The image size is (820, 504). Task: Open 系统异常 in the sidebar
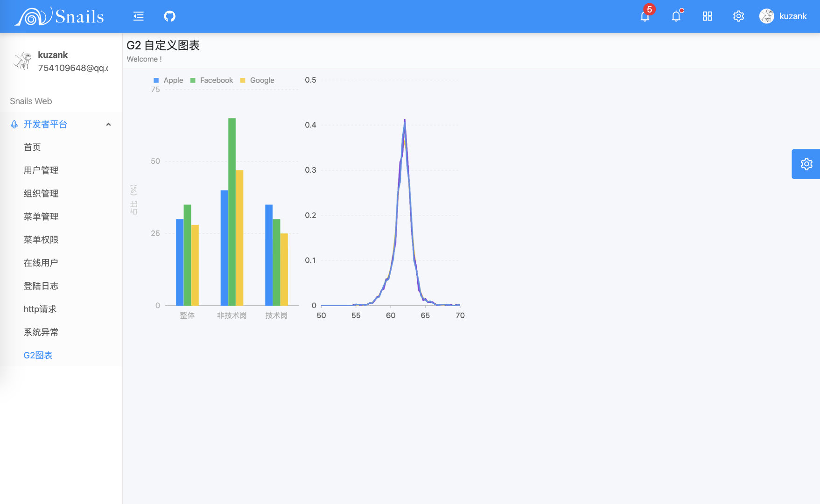[41, 332]
